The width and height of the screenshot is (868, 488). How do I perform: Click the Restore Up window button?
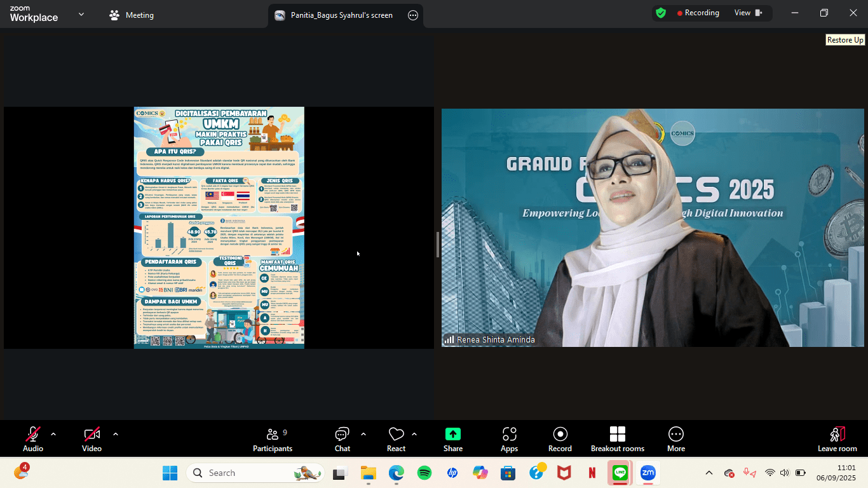point(824,13)
